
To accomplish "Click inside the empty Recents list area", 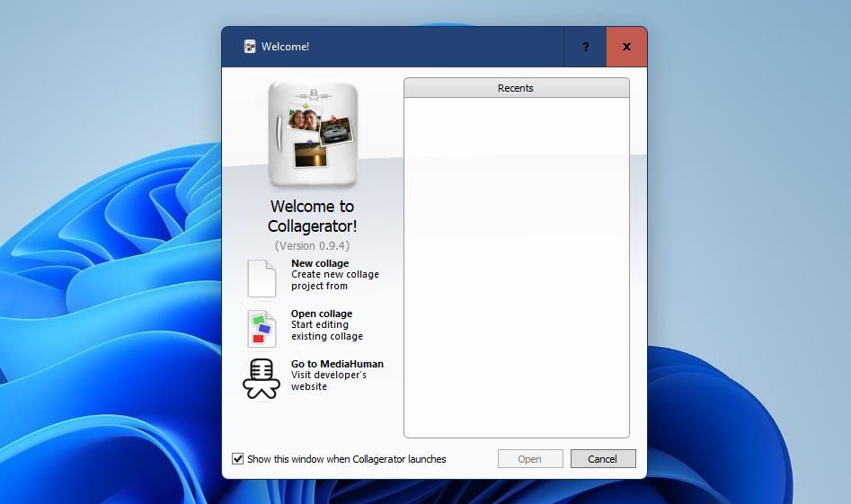I will (x=516, y=268).
